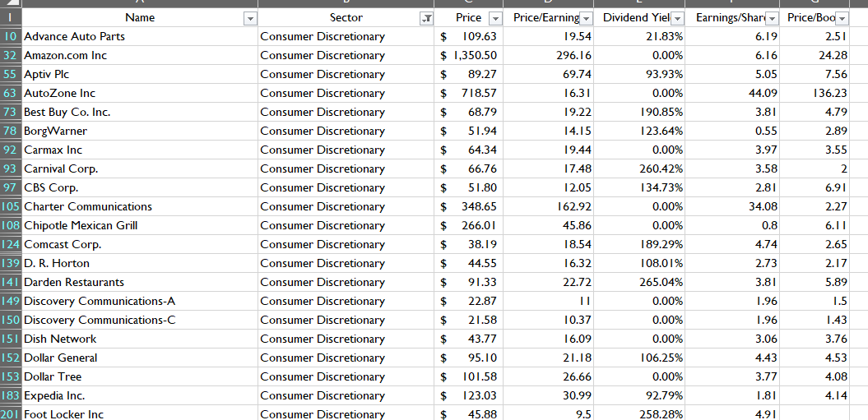
Task: Open the Price/Book filter dropdown
Action: 842,18
